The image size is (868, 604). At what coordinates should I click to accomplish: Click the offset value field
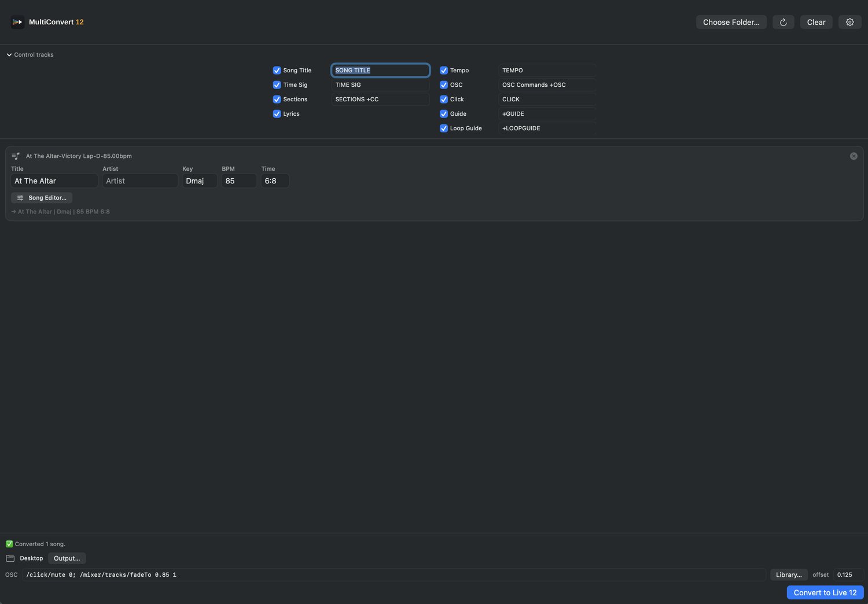[848, 574]
